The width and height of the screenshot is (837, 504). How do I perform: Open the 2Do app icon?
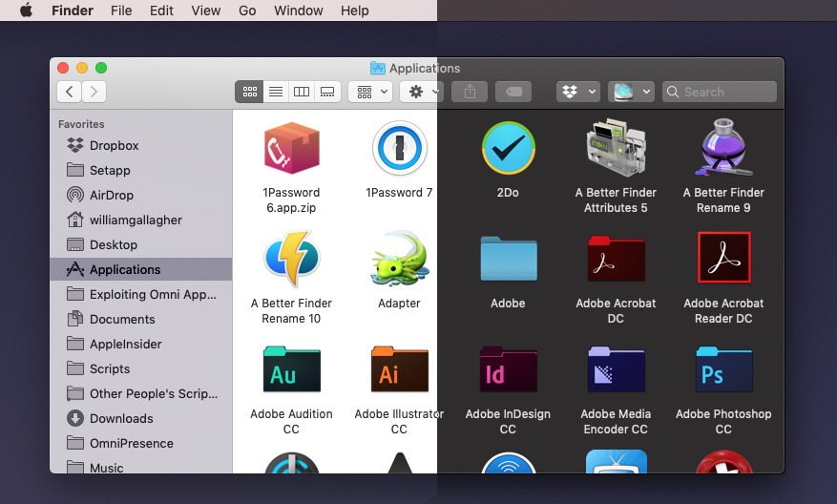click(508, 149)
